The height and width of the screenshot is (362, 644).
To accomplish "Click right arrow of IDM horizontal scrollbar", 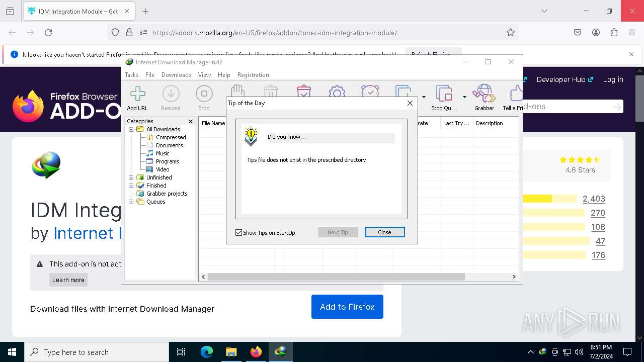I will pyautogui.click(x=514, y=277).
